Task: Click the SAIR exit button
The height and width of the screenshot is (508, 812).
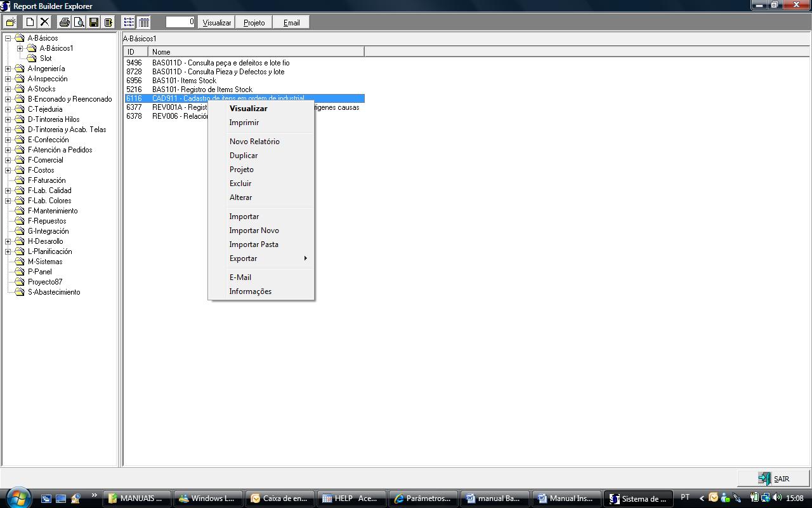Action: click(x=774, y=479)
